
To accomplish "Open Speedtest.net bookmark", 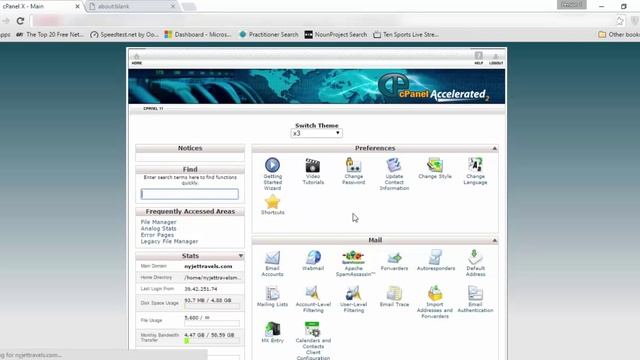I will pyautogui.click(x=124, y=35).
